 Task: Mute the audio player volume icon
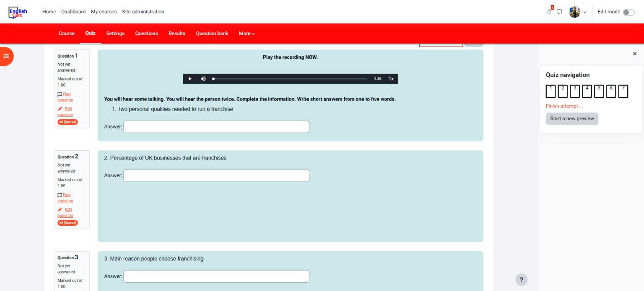coord(203,79)
